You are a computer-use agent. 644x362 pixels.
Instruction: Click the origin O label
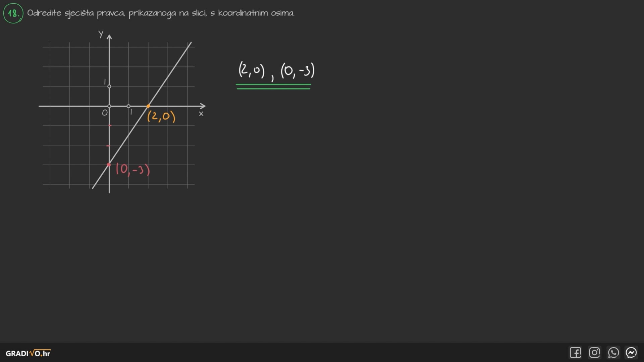coord(105,113)
